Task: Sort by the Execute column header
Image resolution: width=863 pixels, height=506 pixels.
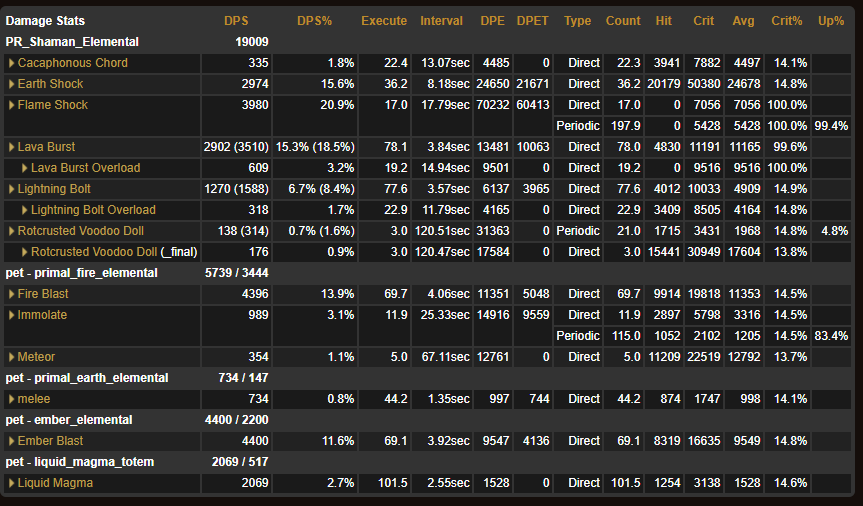Action: 384,21
